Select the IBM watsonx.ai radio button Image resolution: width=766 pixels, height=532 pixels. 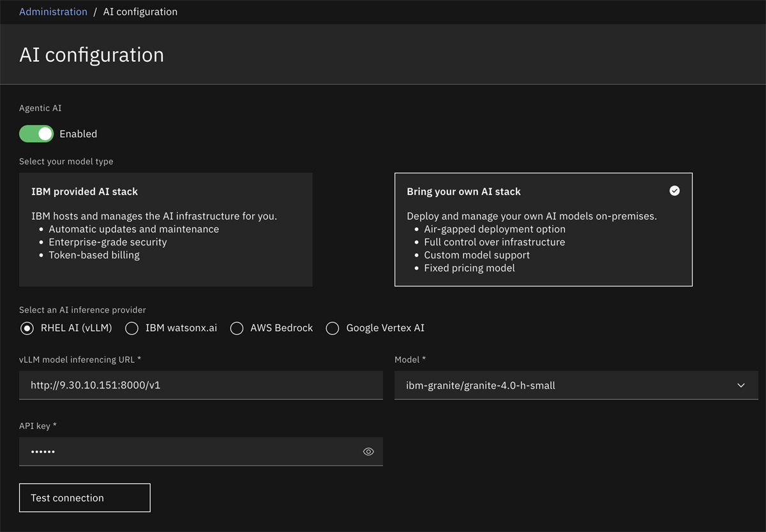[x=131, y=328]
